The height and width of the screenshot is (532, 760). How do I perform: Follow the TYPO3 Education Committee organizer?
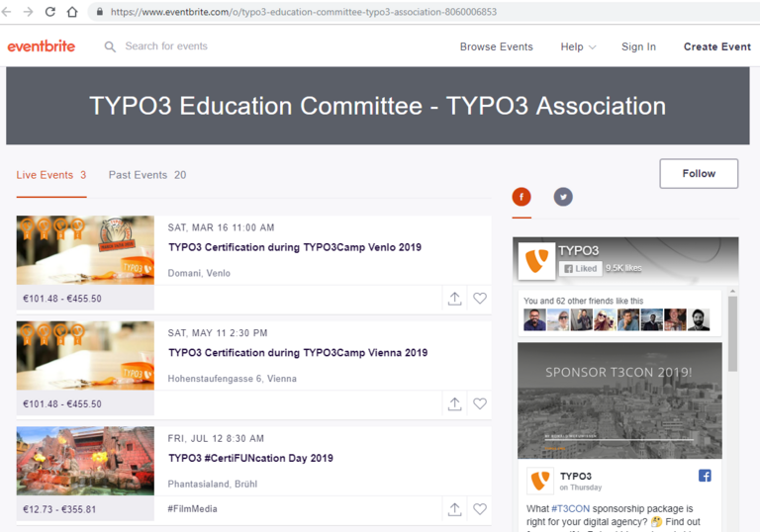click(699, 173)
